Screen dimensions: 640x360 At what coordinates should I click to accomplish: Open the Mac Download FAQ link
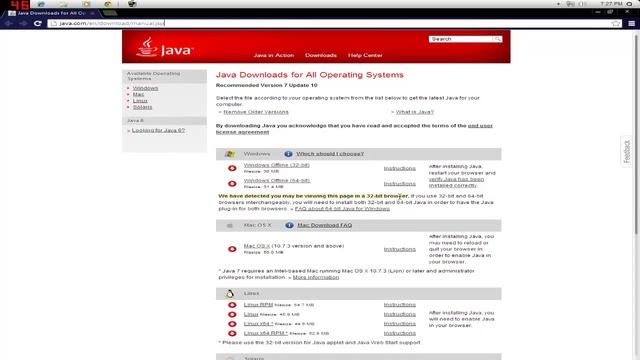pyautogui.click(x=324, y=225)
